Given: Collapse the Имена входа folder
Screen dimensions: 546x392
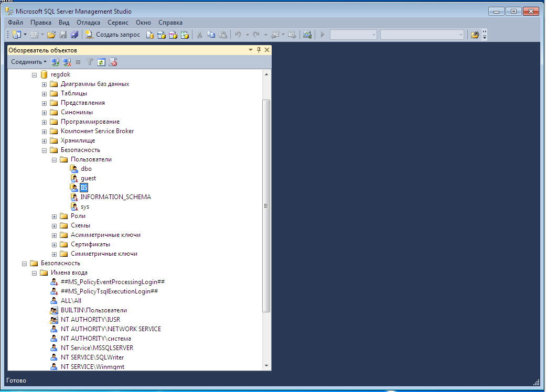Looking at the screenshot, I should [34, 273].
